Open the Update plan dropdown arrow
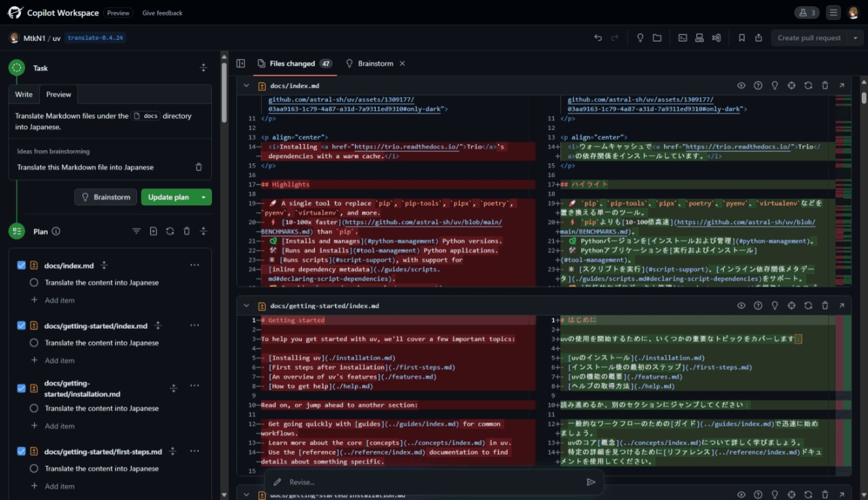 [x=203, y=197]
